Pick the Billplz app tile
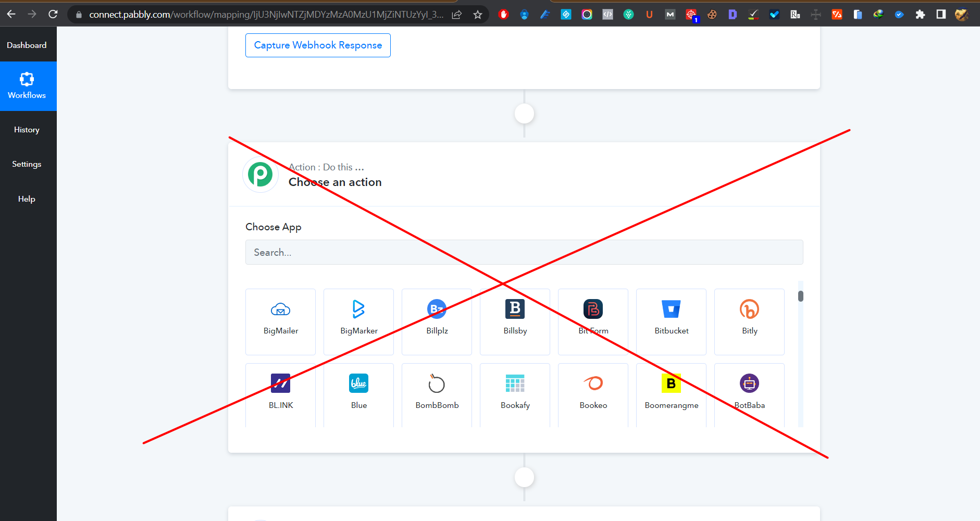980x521 pixels. (437, 321)
